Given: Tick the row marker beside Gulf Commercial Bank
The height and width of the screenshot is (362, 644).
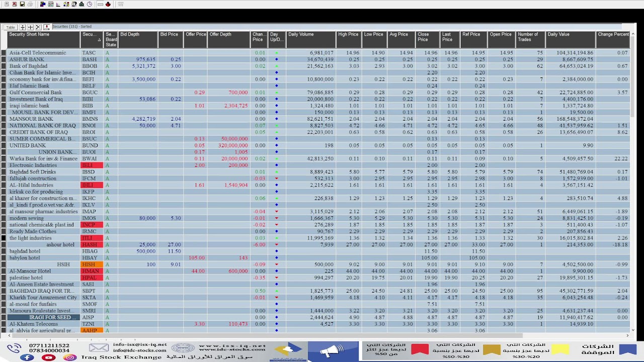Looking at the screenshot, I should click(x=4, y=93).
